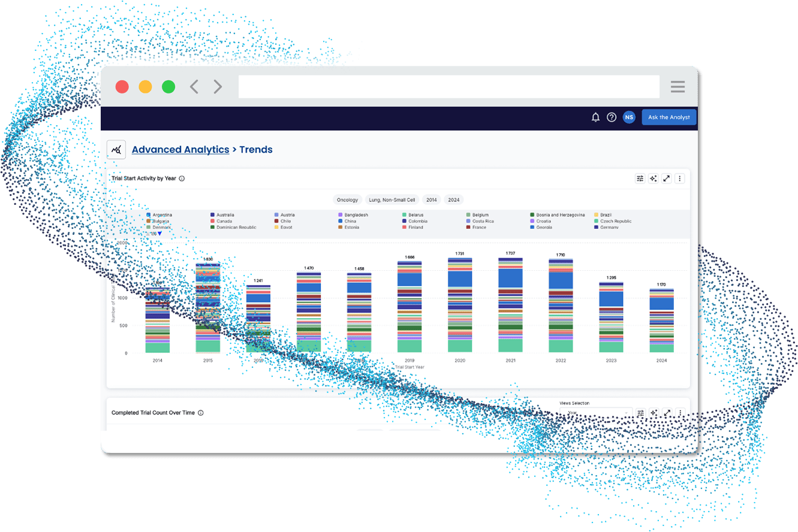
Task: Open filter settings on Trial Start Activity chart
Action: pos(640,179)
